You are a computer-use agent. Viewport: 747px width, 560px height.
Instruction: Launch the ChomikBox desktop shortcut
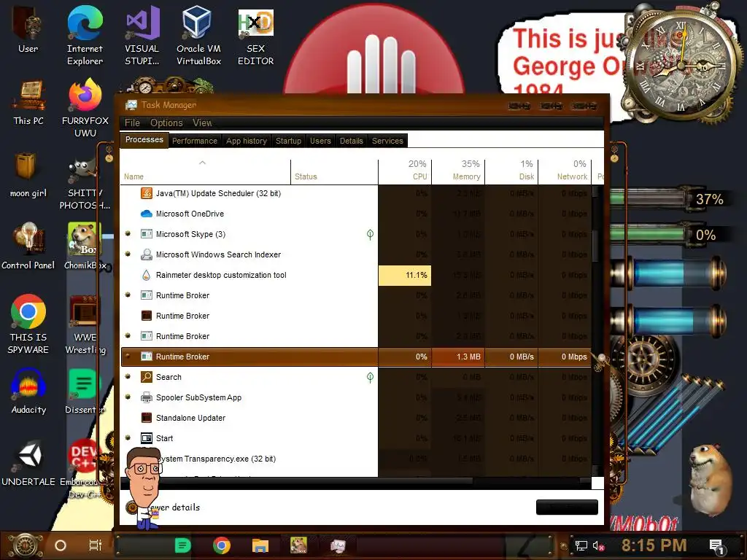coord(85,246)
